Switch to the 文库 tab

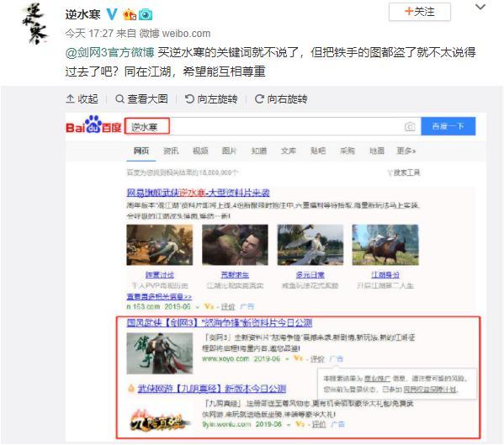click(289, 151)
